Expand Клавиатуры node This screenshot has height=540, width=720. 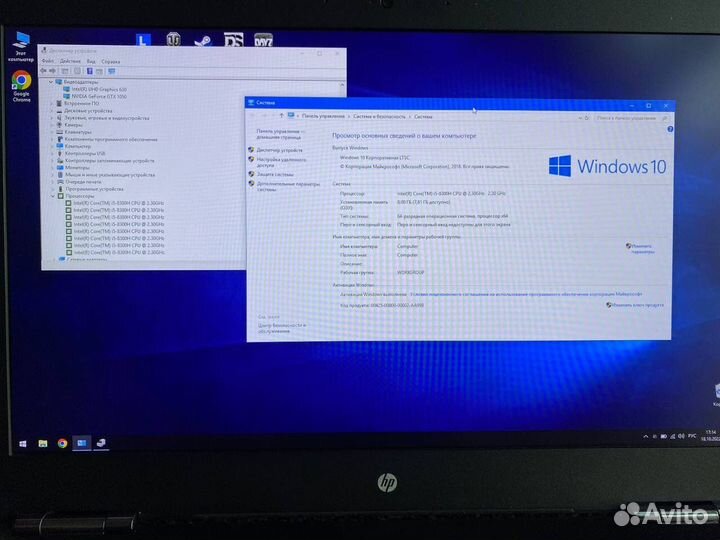pyautogui.click(x=52, y=132)
